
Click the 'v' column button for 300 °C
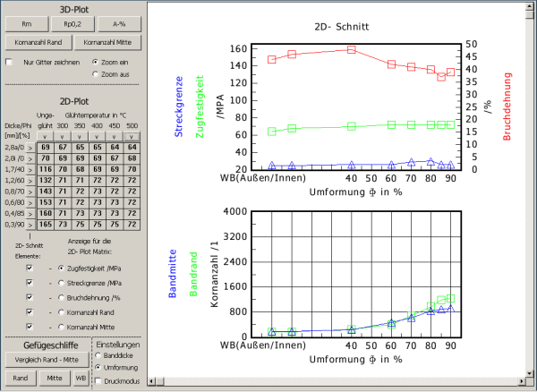[x=64, y=135]
